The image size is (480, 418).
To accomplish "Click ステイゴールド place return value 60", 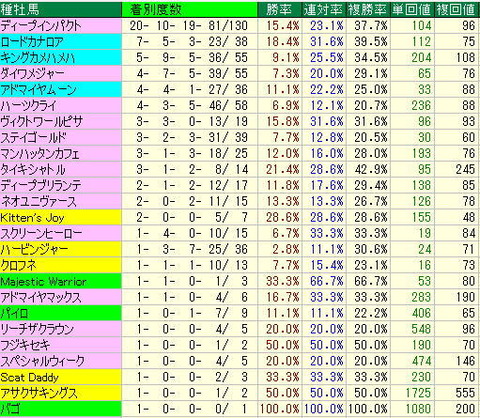I will [x=468, y=138].
